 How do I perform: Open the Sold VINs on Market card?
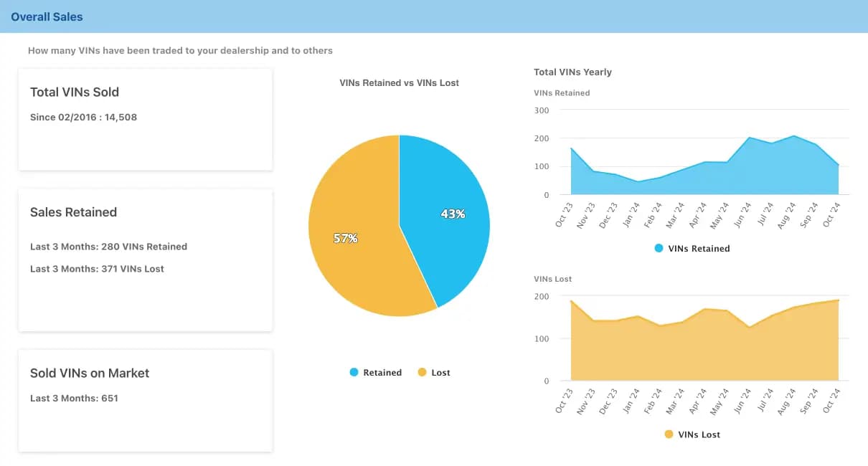coord(90,373)
